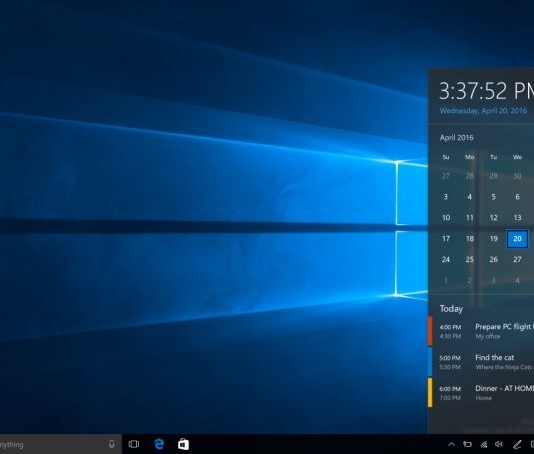Open the Wi-Fi network tray icon

point(484,444)
